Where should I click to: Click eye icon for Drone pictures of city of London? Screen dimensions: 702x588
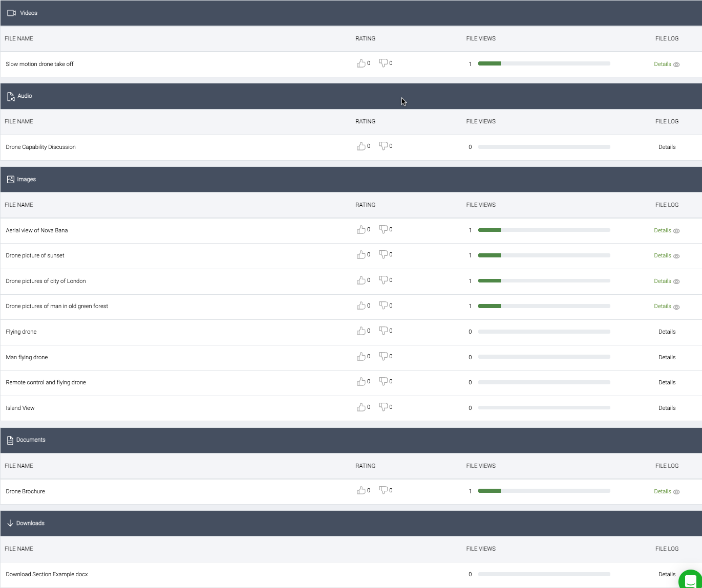pos(676,282)
